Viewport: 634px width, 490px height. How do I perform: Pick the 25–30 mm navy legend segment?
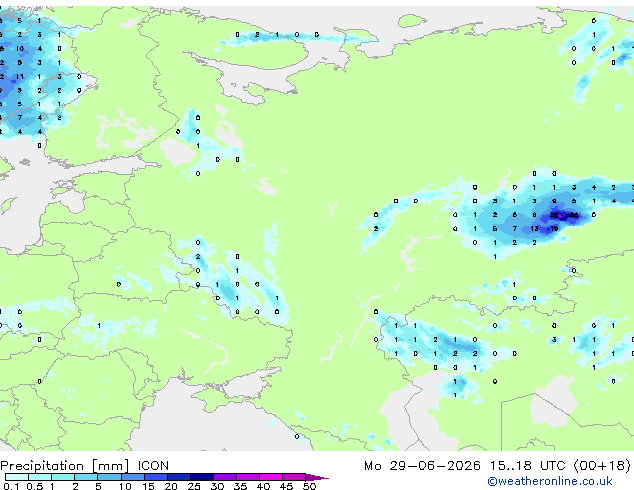pyautogui.click(x=201, y=477)
